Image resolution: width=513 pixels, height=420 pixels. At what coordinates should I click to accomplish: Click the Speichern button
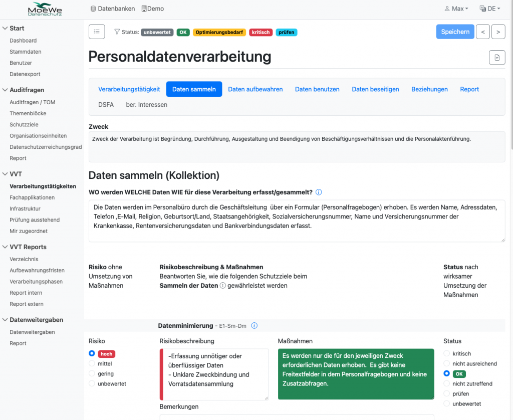click(x=455, y=32)
